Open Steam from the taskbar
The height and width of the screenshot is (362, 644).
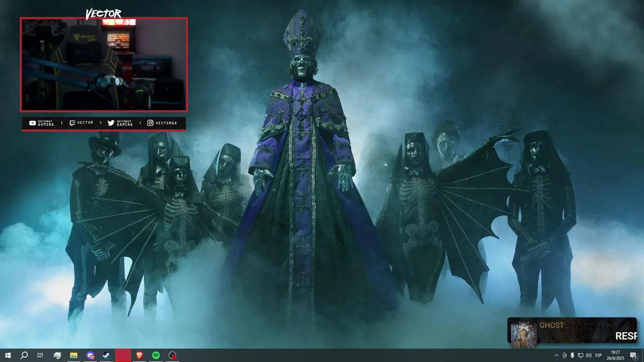tap(107, 355)
